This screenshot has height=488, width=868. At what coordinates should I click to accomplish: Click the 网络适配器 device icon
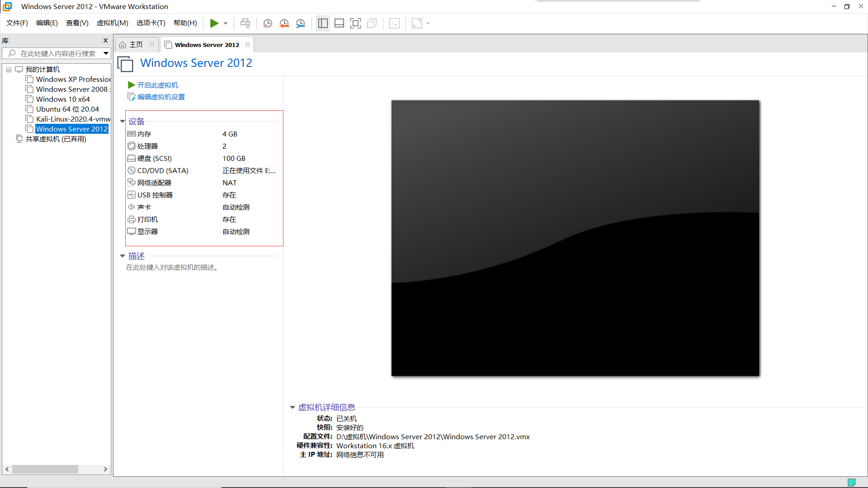point(132,183)
